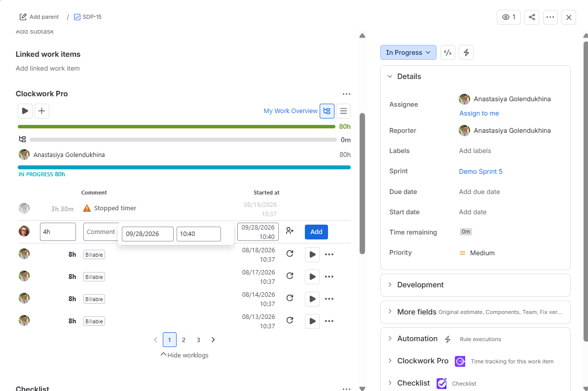Open the My Work Overview link
The width and height of the screenshot is (588, 391).
point(291,111)
